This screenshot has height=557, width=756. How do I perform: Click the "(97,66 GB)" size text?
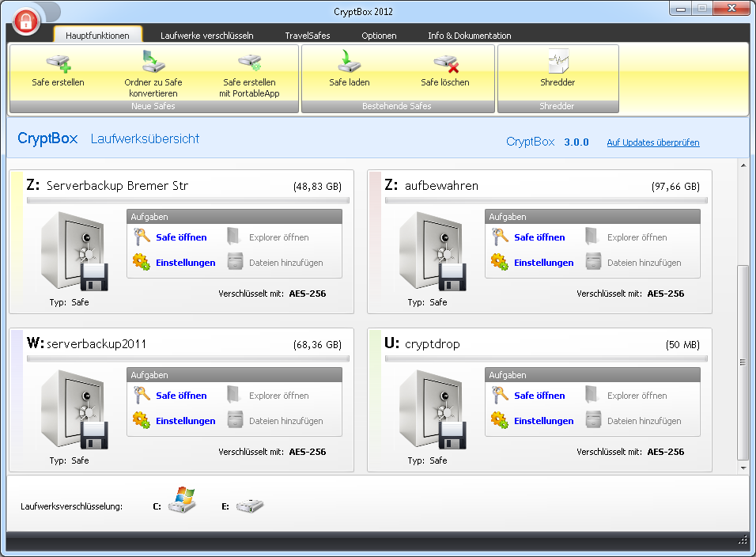[x=675, y=186]
